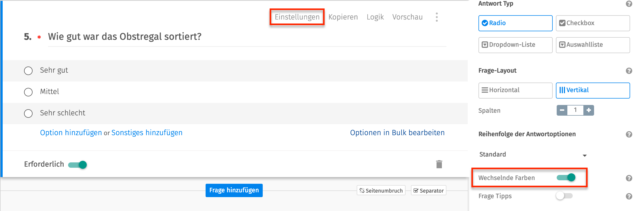Click help icon next to Antwort Typ
Screen dimensions: 644x211
pos(629,4)
